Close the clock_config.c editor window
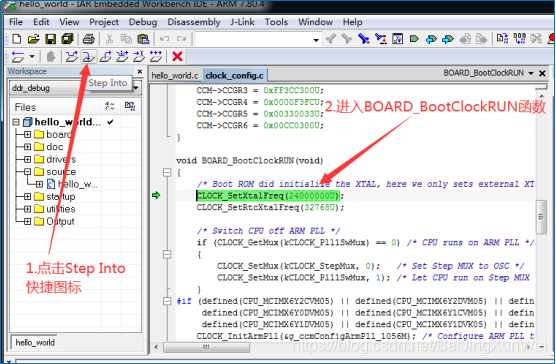Screen dimensions: 556x364 [x=542, y=73]
